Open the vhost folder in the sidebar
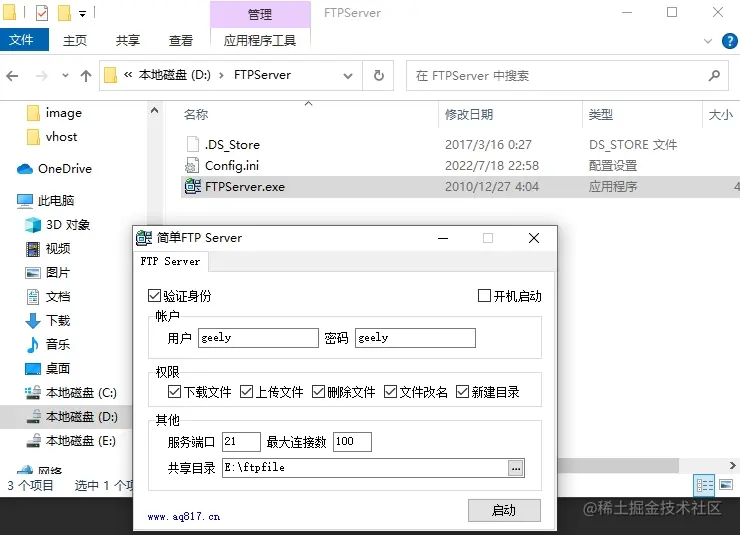 click(x=52, y=137)
